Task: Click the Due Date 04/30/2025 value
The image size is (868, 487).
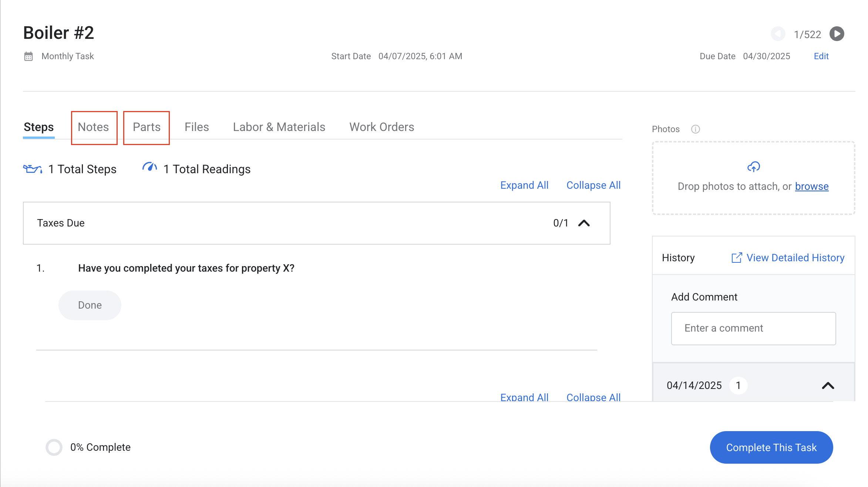Action: coord(767,56)
